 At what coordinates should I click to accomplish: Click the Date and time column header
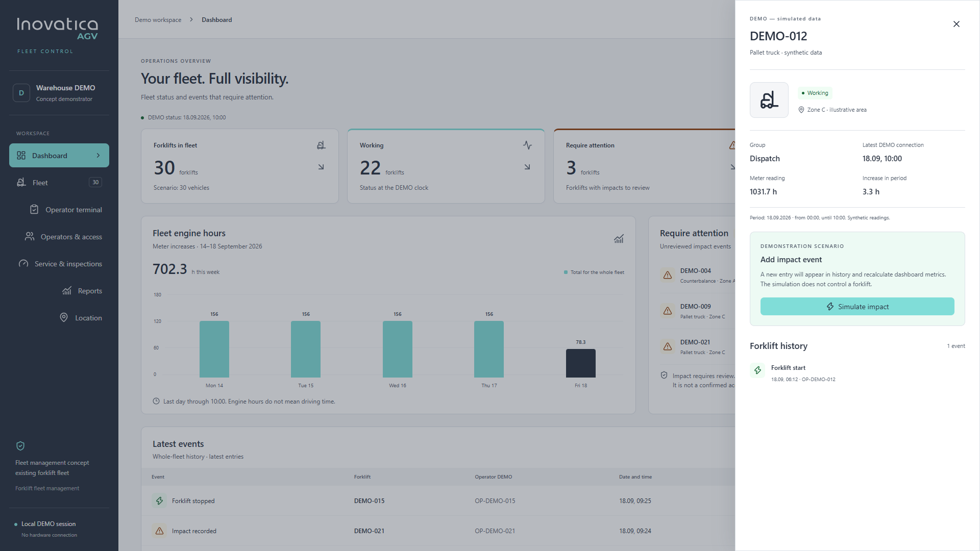[x=635, y=477]
